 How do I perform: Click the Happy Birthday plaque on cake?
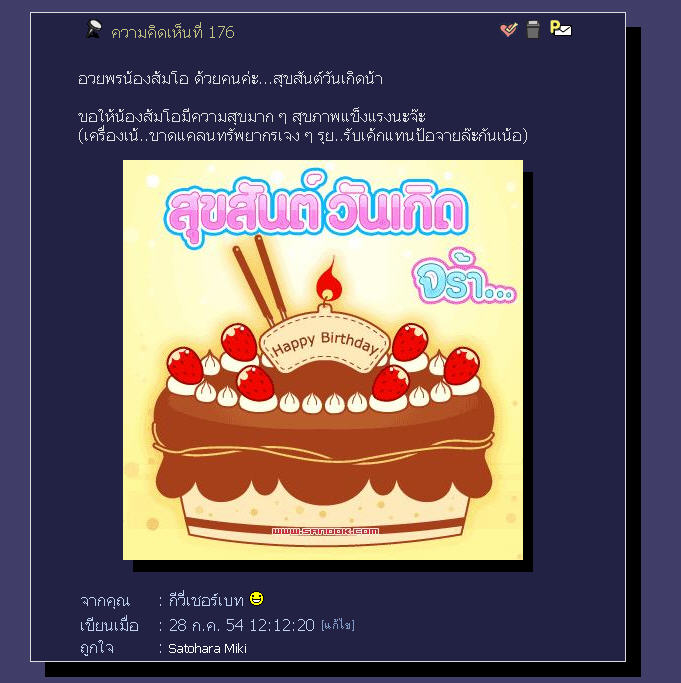point(325,342)
